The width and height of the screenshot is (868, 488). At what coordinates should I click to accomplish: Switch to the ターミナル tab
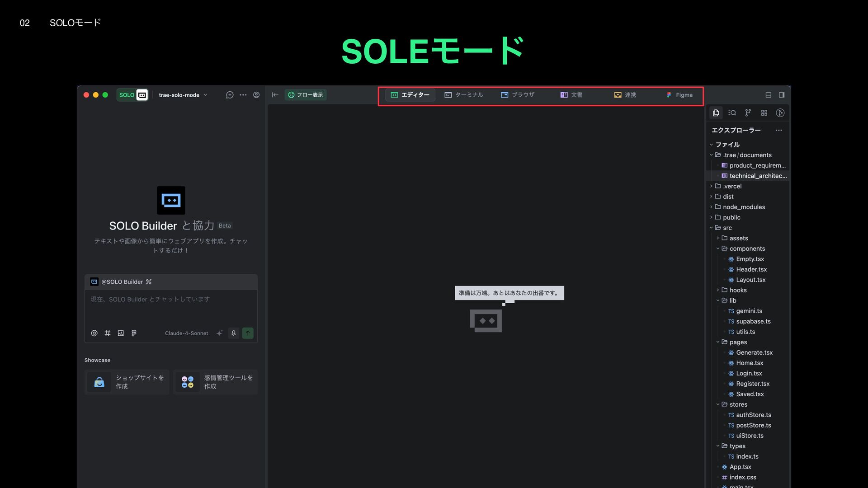[x=464, y=95]
